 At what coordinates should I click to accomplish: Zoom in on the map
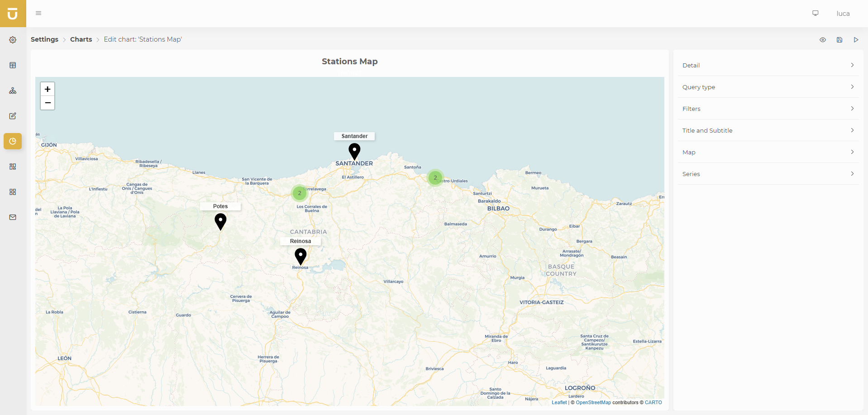point(48,89)
